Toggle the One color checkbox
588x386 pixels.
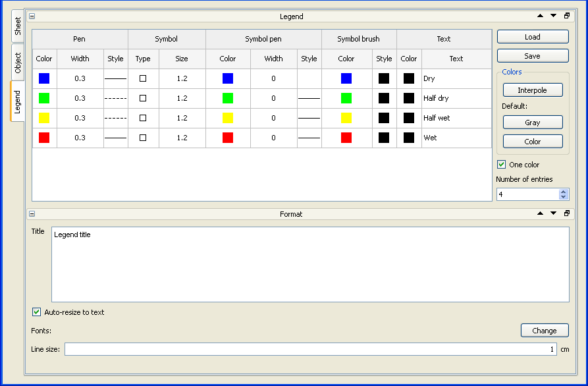click(x=502, y=165)
